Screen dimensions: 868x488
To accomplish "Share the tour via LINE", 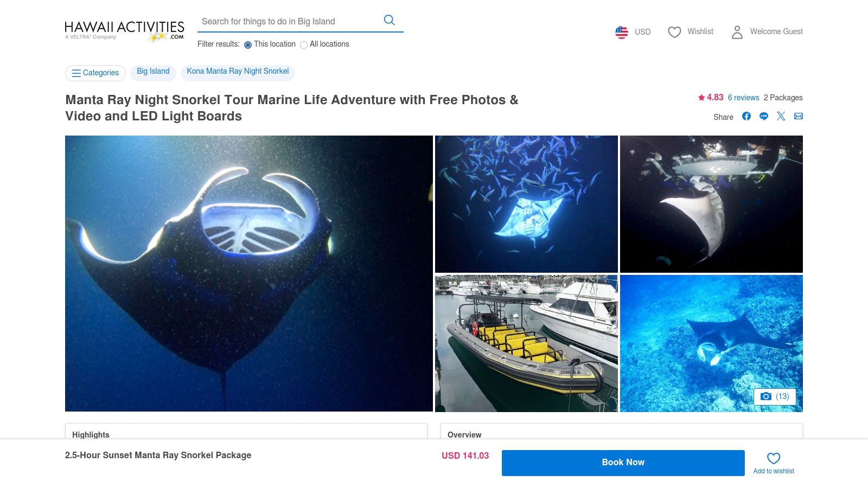I will (764, 117).
